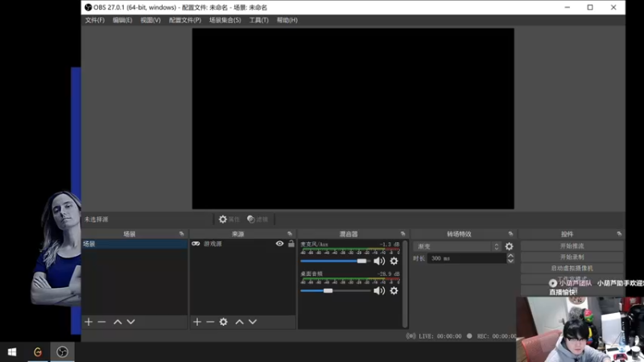The width and height of the screenshot is (644, 362).
Task: Open the 帮助(H) menu
Action: coord(287,20)
